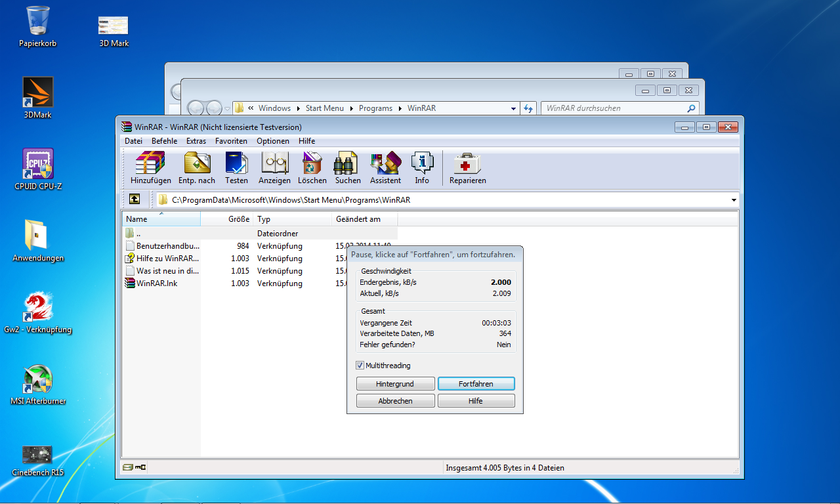Viewport: 840px width, 504px height.
Task: Open the Datei menu
Action: (x=133, y=141)
